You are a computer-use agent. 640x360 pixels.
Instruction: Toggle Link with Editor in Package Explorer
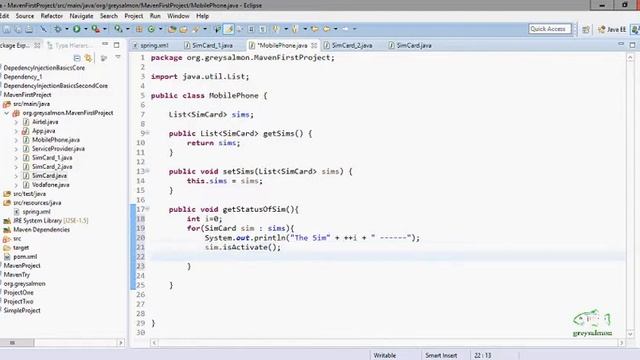[88, 58]
